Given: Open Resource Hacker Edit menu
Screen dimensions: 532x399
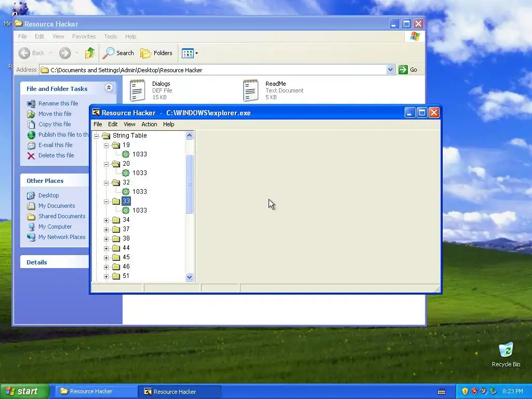Looking at the screenshot, I should (x=113, y=124).
